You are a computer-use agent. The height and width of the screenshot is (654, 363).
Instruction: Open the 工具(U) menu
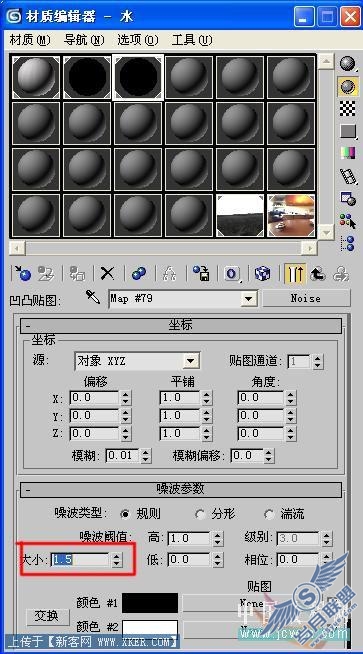click(x=192, y=40)
